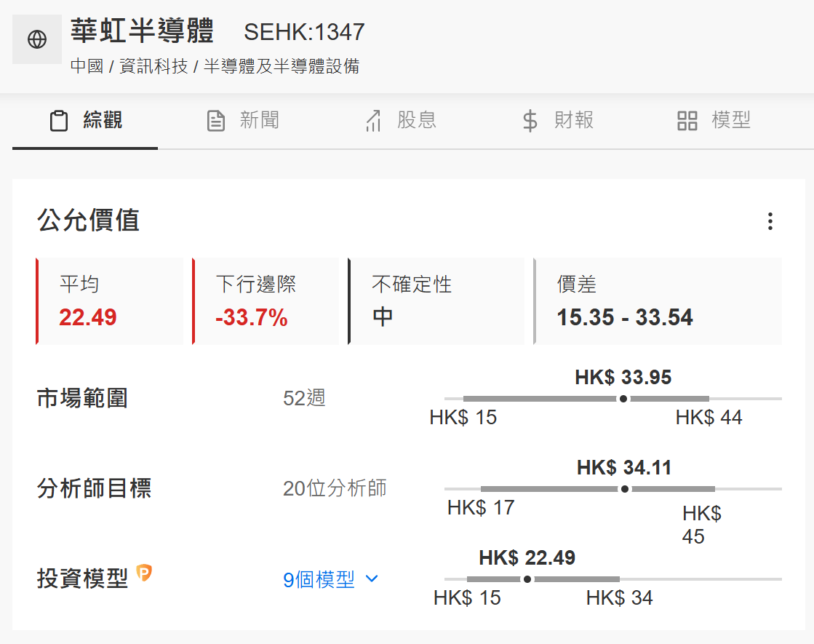
Task: Expand the 9個模型 dropdown
Action: 331,579
